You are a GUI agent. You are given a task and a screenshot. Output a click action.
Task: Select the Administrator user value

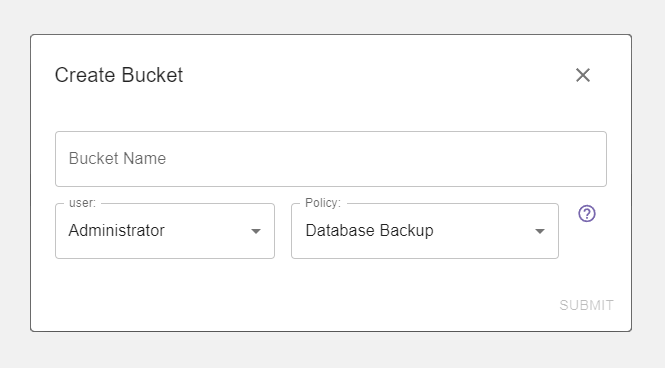point(117,231)
